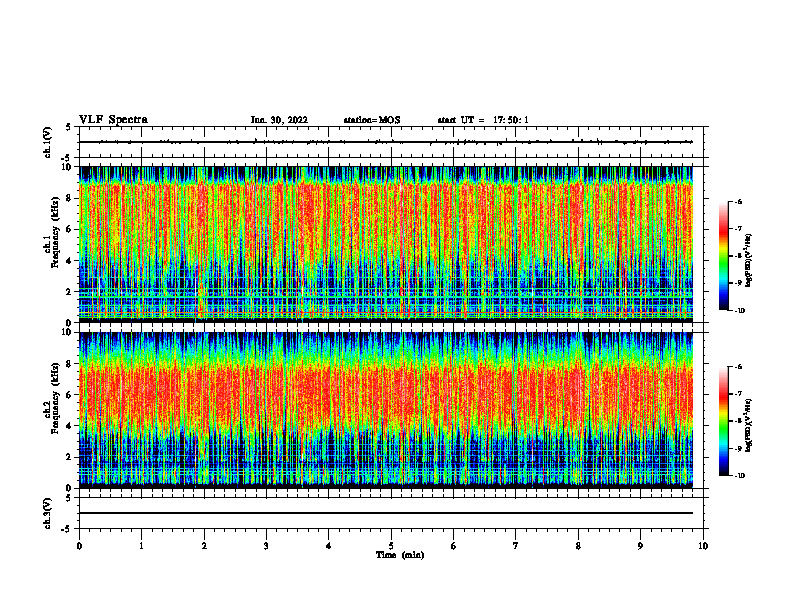Click time axis tick label "1"
This screenshot has height=612, width=792.
click(x=141, y=546)
